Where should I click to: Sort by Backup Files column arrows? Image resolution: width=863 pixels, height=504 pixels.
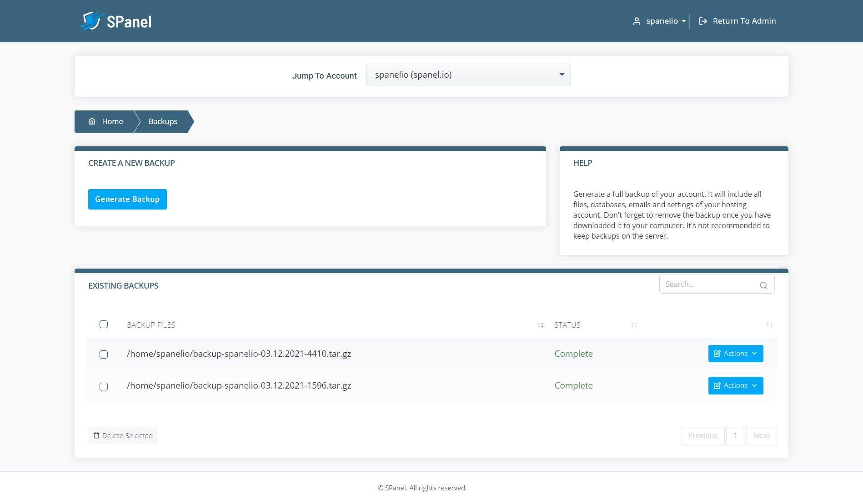coord(540,325)
